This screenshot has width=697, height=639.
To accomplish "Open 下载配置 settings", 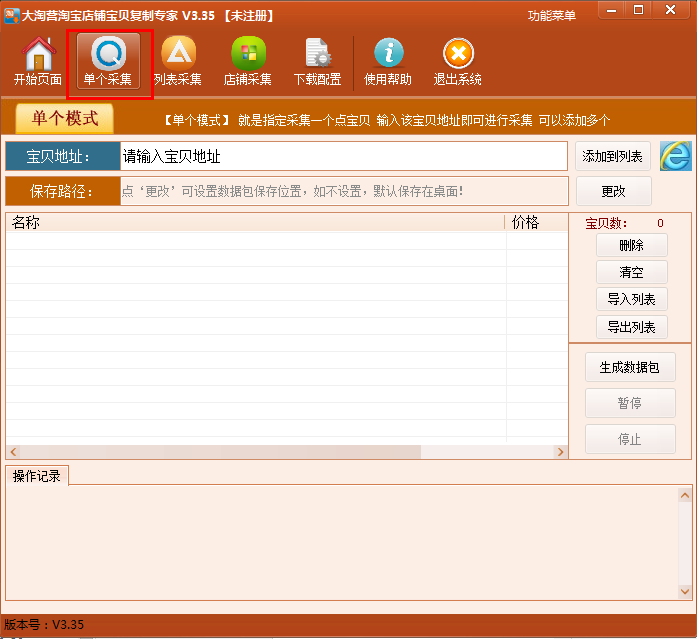I will [x=317, y=62].
